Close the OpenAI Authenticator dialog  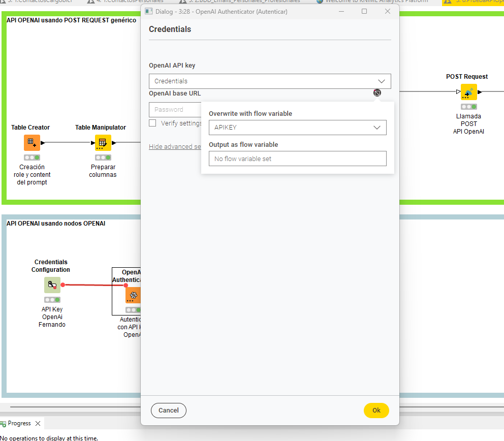[388, 11]
